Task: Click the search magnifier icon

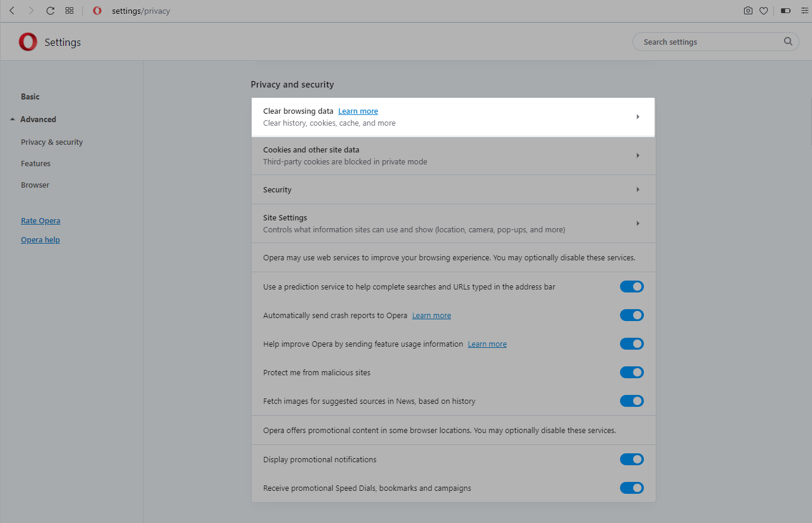Action: (x=788, y=42)
